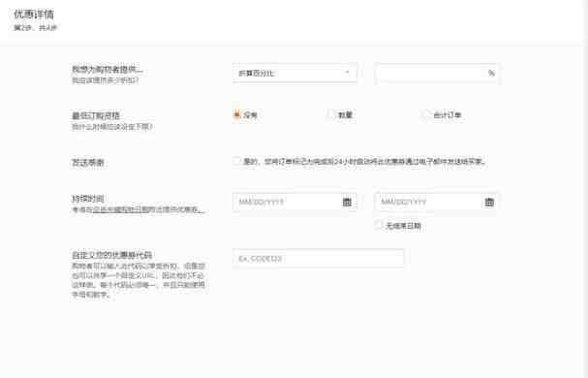Select the 合计订单 minimum order radio button

click(x=426, y=114)
